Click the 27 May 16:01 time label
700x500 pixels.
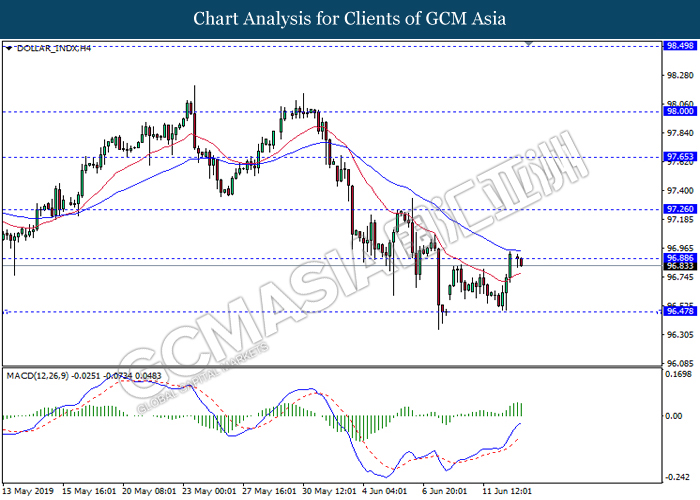point(269,491)
